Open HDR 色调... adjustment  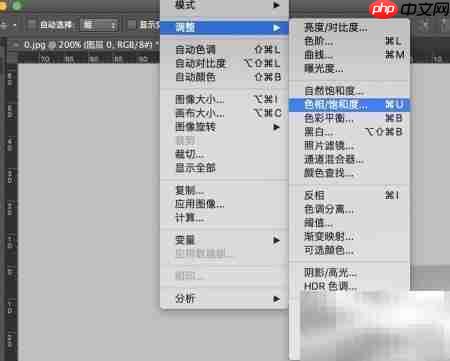349,286
